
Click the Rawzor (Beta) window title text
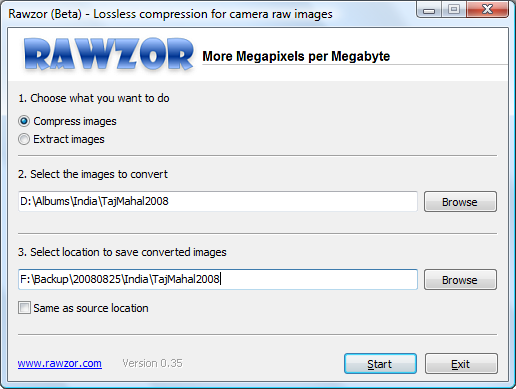(170, 14)
